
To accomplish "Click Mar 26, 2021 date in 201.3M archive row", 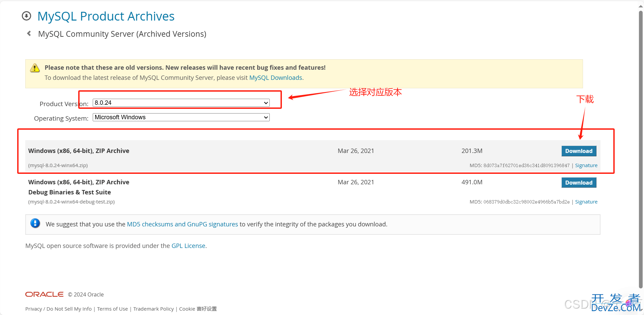I will coord(356,151).
